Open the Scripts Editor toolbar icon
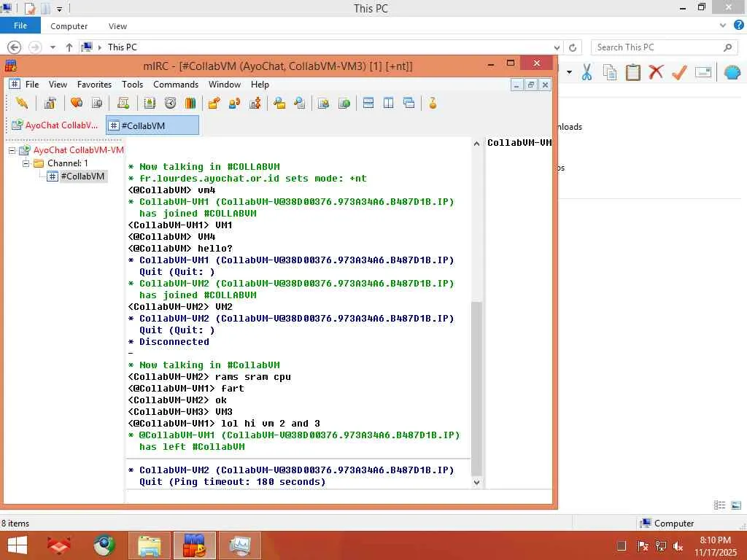The height and width of the screenshot is (560, 747). (123, 103)
